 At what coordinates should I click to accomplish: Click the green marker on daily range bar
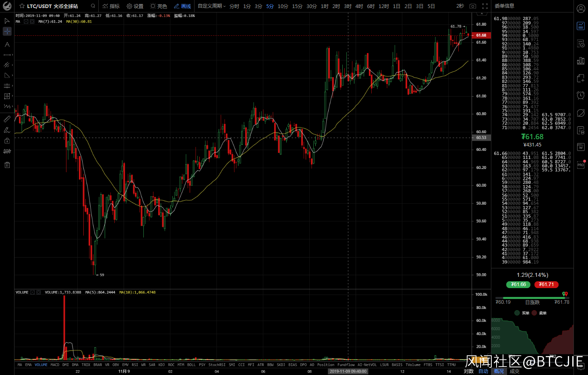point(564,294)
